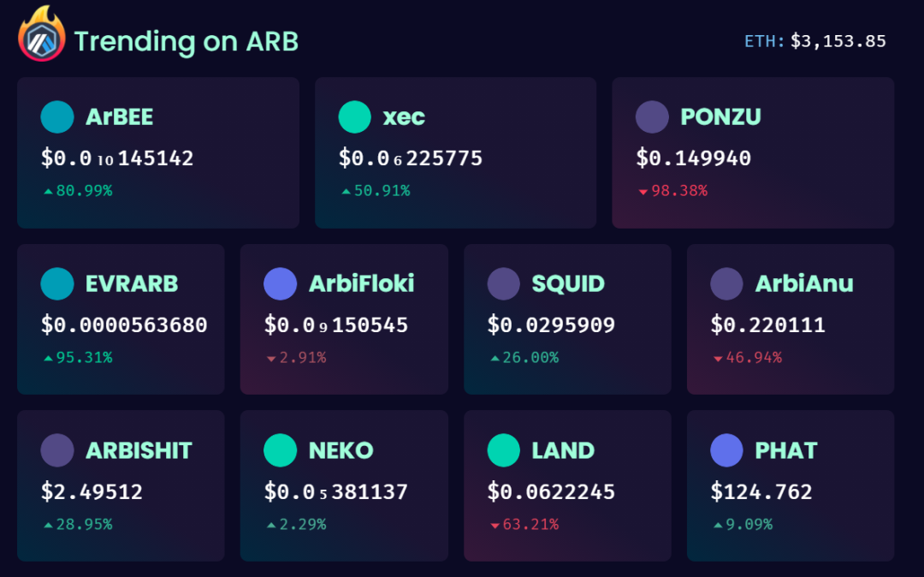
Task: Click EVRARB's 95.31% gain indicator
Action: tap(79, 358)
